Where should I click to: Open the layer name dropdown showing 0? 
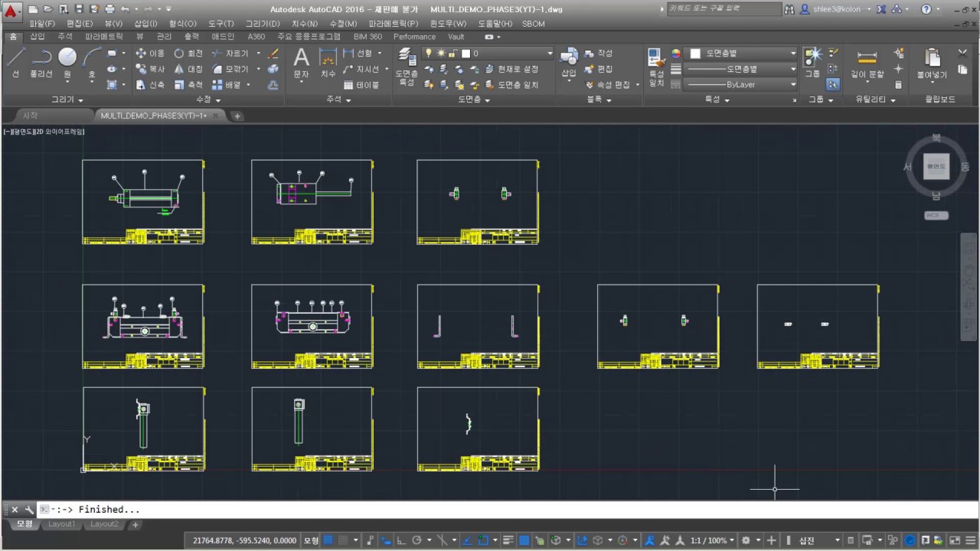[x=487, y=54]
